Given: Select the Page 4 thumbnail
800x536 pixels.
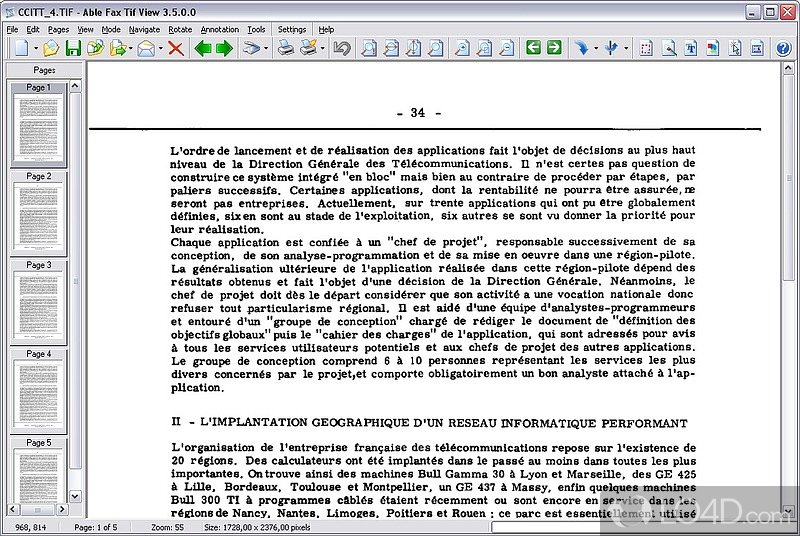Looking at the screenshot, I should click(39, 391).
